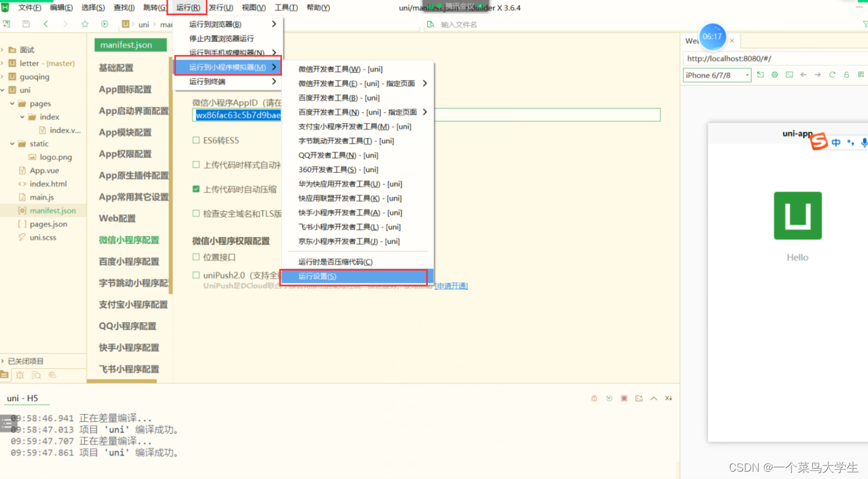868x479 pixels.
Task: Open the iPhone 6/7/8 device dropdown
Action: point(717,75)
